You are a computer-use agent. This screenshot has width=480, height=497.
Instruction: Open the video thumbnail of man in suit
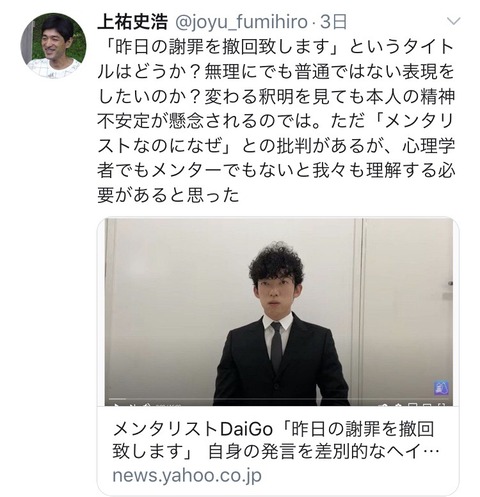coord(278,312)
